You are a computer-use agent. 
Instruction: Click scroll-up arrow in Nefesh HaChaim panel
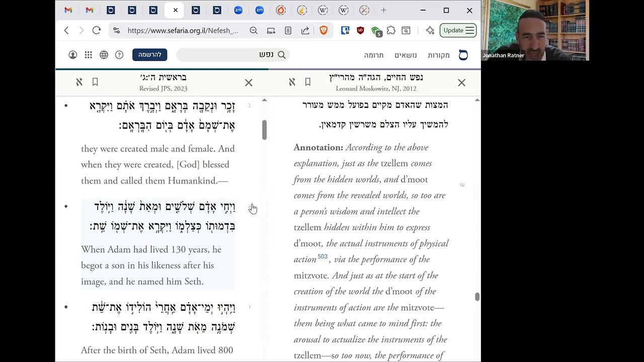(x=477, y=101)
